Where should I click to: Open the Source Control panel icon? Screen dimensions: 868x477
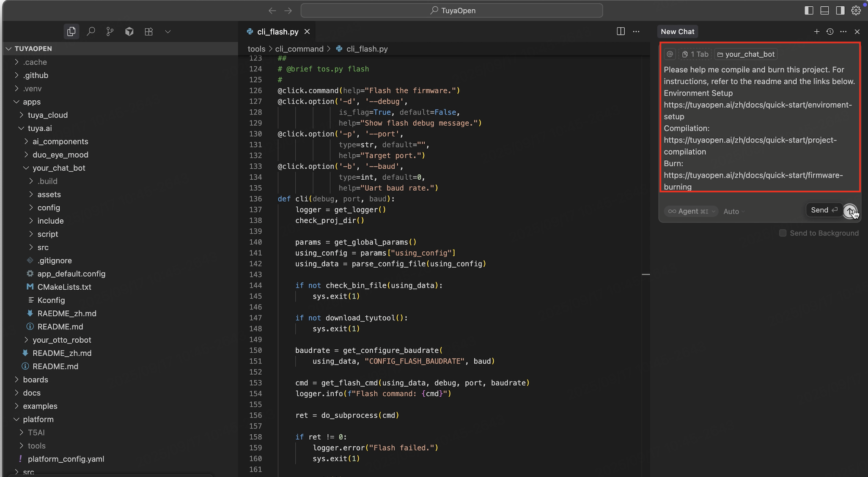tap(110, 32)
